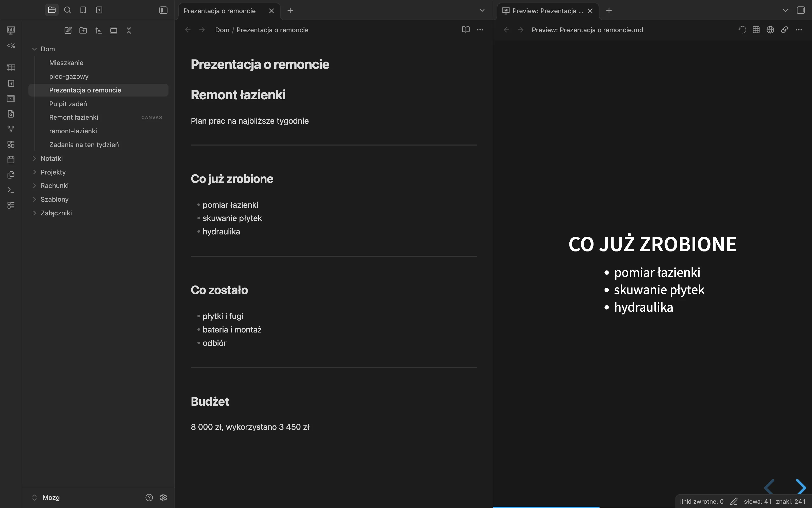Click the link icon in preview header
Viewport: 812px width, 508px height.
(x=785, y=30)
